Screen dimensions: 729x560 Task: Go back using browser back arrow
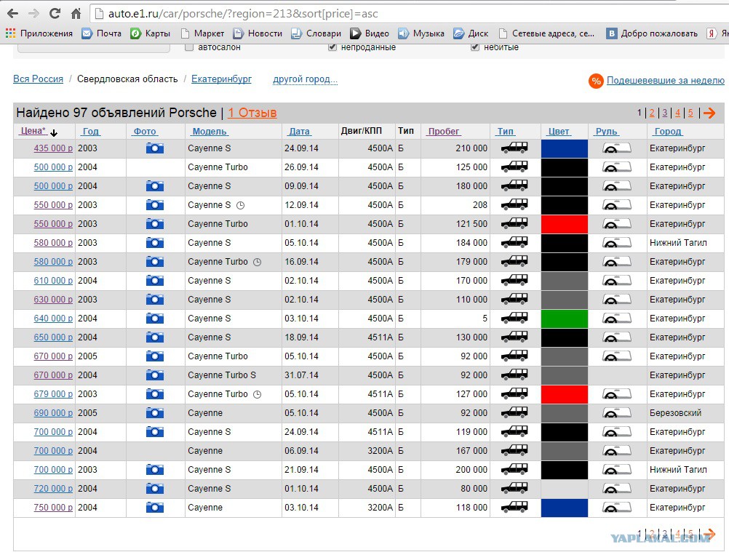pyautogui.click(x=13, y=14)
